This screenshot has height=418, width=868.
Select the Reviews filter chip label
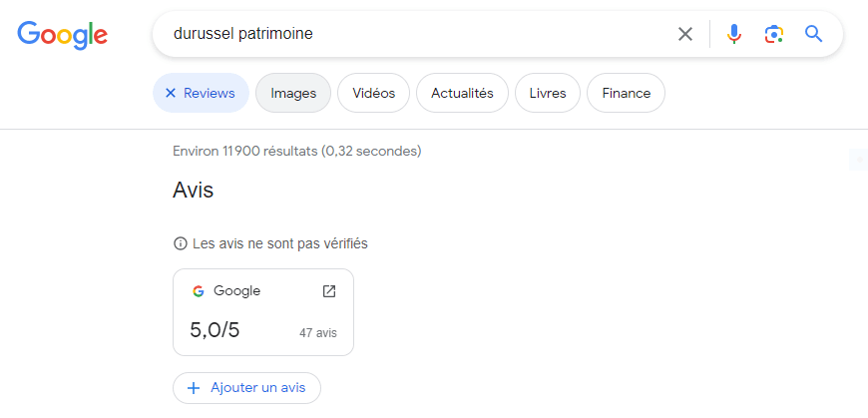210,93
